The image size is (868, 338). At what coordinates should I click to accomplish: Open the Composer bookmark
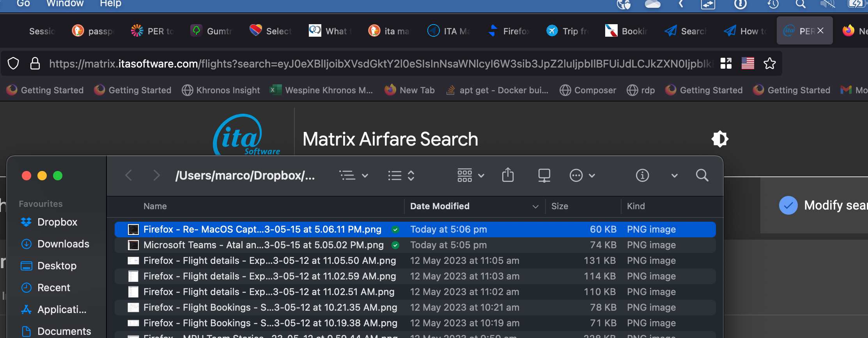pos(588,90)
